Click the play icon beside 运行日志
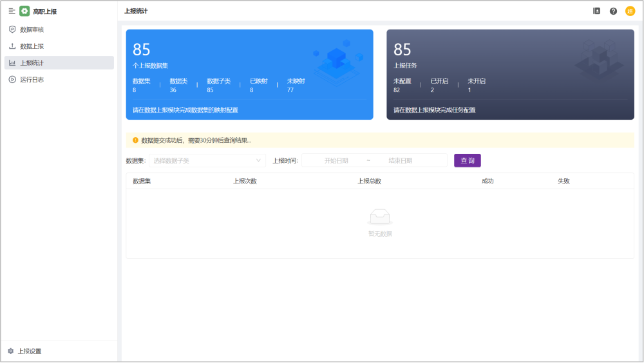The image size is (644, 363). [x=12, y=79]
